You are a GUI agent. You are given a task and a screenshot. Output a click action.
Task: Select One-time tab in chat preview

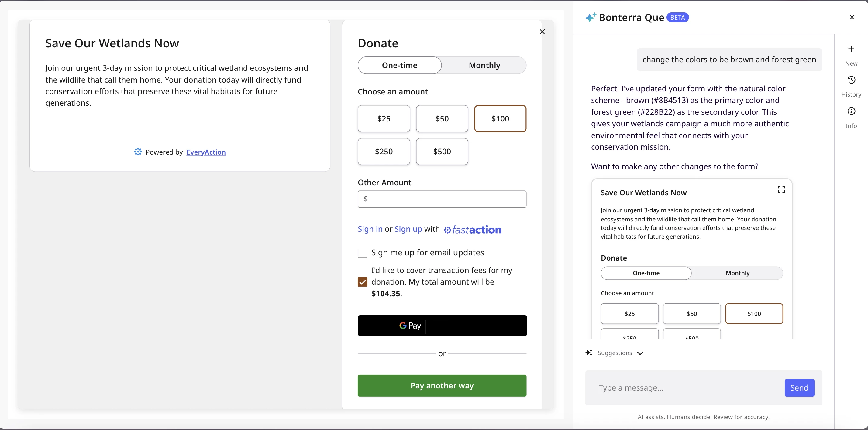click(646, 273)
